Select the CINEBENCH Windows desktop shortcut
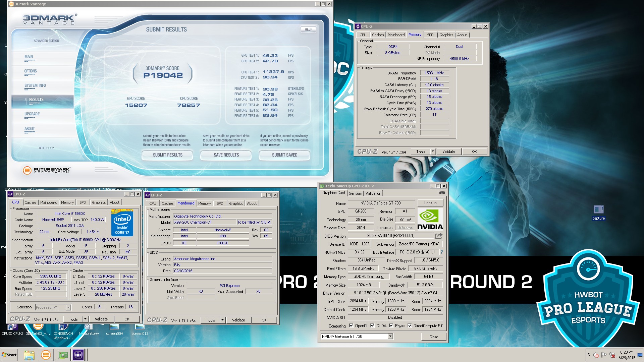The height and width of the screenshot is (362, 644). click(x=63, y=331)
